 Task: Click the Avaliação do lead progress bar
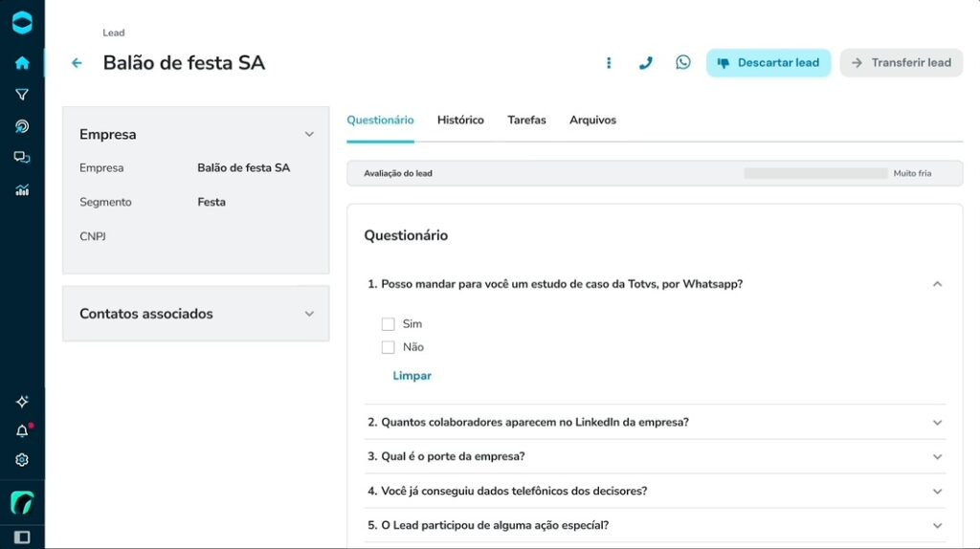point(815,173)
